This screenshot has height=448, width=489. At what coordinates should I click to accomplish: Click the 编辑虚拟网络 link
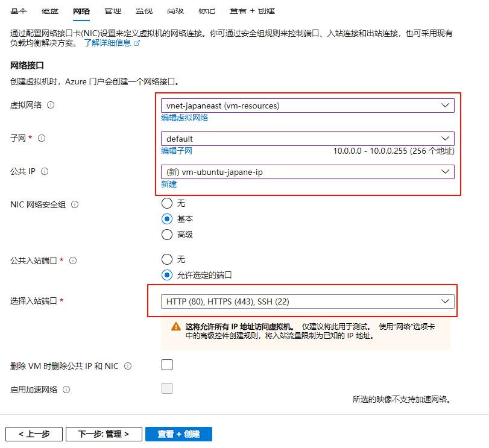[x=185, y=118]
